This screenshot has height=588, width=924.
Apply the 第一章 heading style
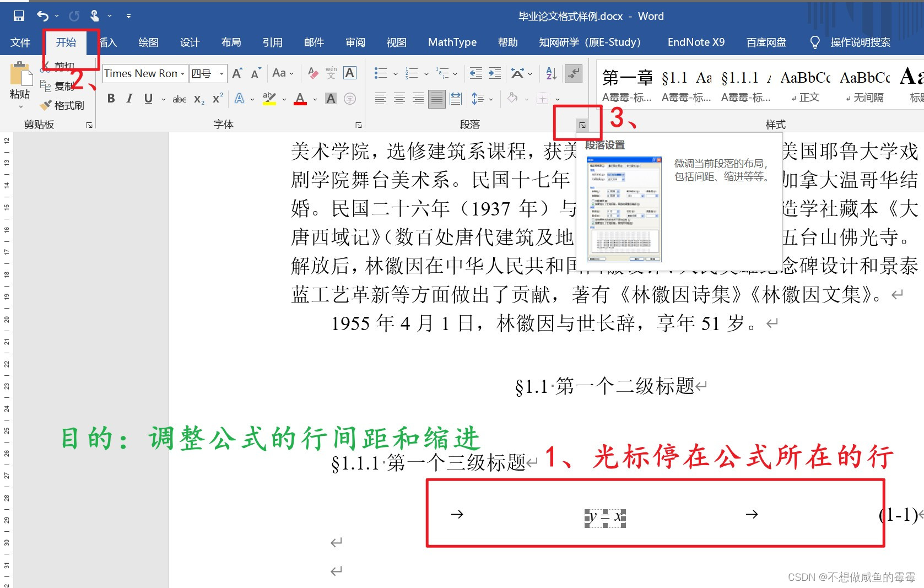(x=627, y=85)
